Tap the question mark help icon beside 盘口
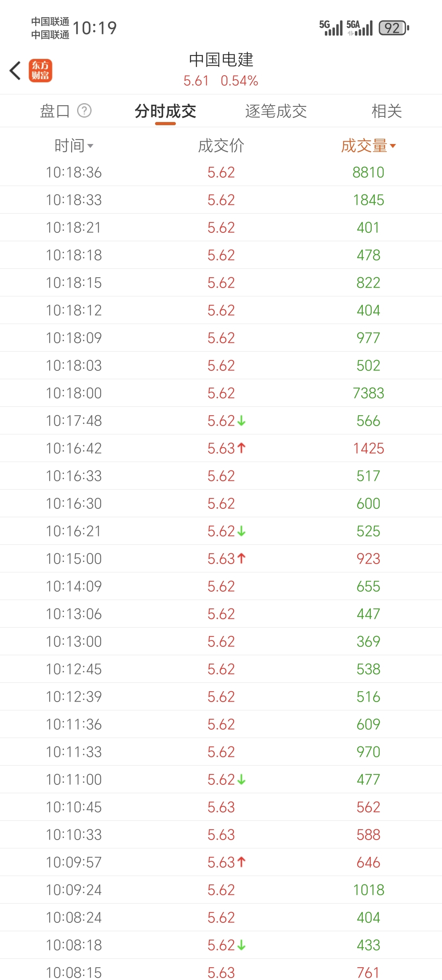The height and width of the screenshot is (980, 442). 84,110
